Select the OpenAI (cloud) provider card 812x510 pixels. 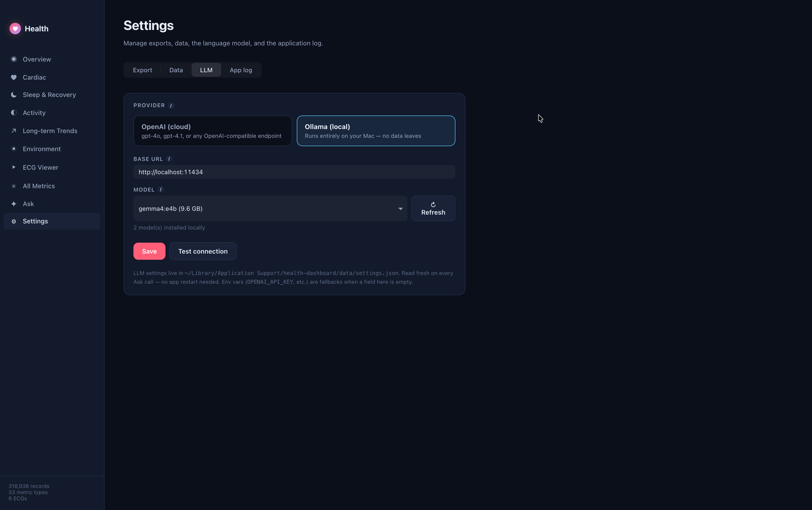click(x=212, y=131)
